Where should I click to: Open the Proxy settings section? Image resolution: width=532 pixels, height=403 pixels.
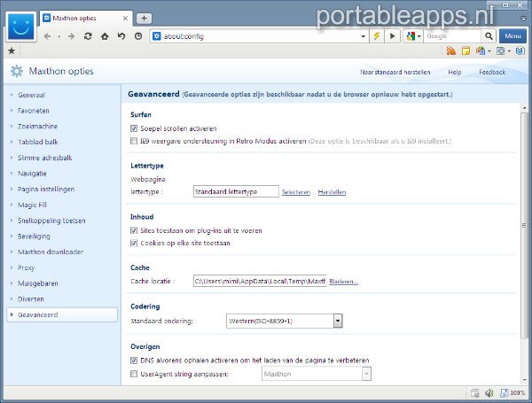point(26,267)
